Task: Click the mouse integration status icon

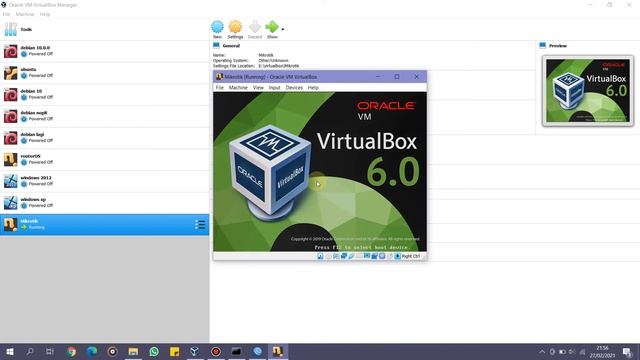Action: 390,256
